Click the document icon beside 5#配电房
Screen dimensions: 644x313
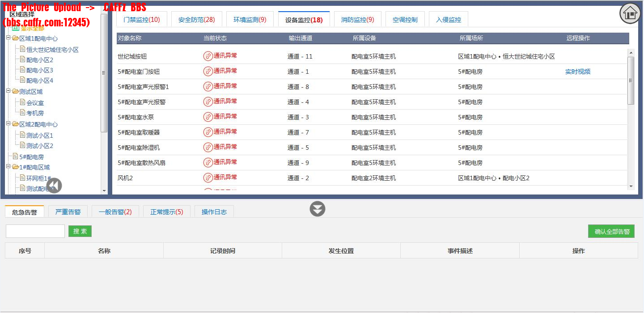[x=15, y=156]
